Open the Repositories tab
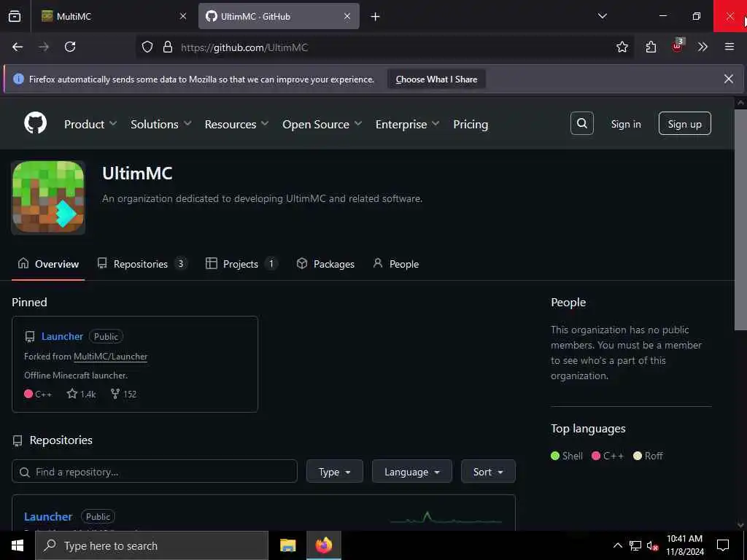Viewport: 747px width, 560px height. tap(142, 264)
